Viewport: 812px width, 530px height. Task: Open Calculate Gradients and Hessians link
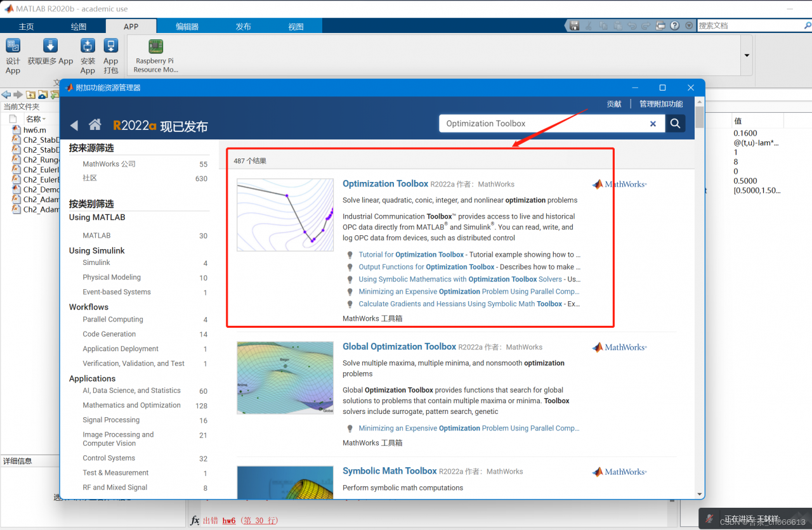coord(461,304)
